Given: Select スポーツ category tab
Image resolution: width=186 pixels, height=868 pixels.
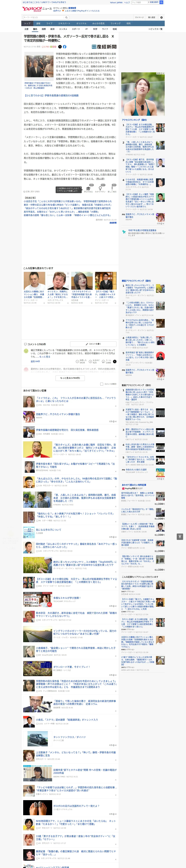Looking at the screenshot, I should point(76,29).
